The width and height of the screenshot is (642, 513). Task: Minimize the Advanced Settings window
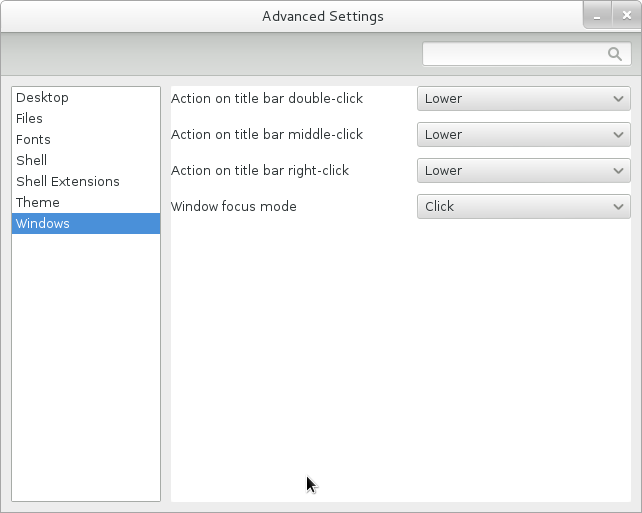coord(597,16)
